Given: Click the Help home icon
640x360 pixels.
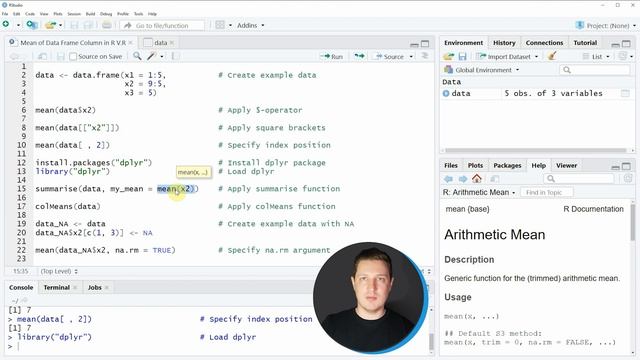Looking at the screenshot, I should click(x=477, y=178).
